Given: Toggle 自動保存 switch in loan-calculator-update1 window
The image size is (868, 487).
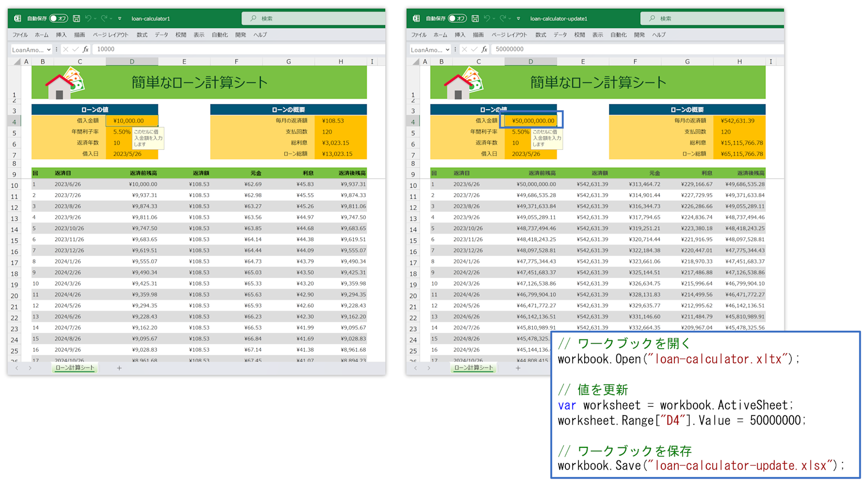Looking at the screenshot, I should tap(457, 18).
